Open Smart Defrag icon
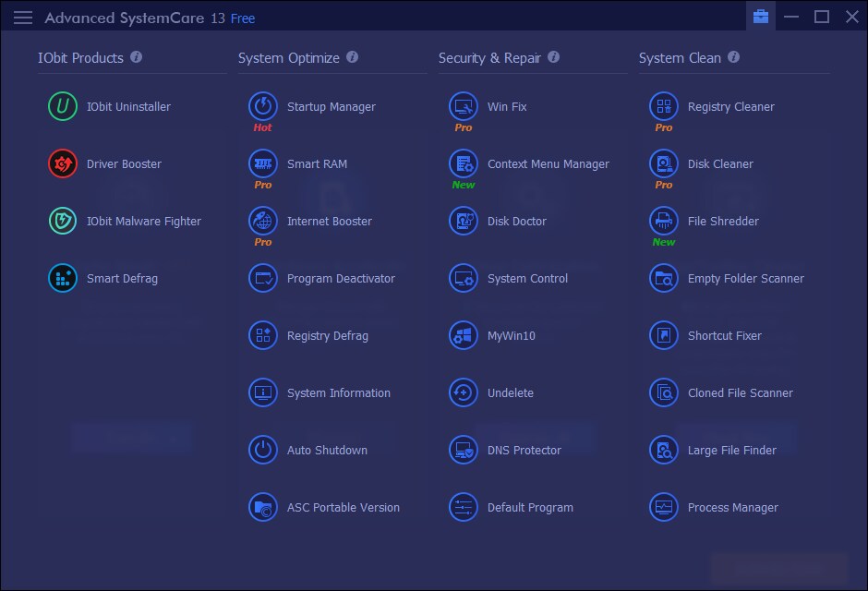Screen dimensions: 868x591 pyautogui.click(x=63, y=279)
